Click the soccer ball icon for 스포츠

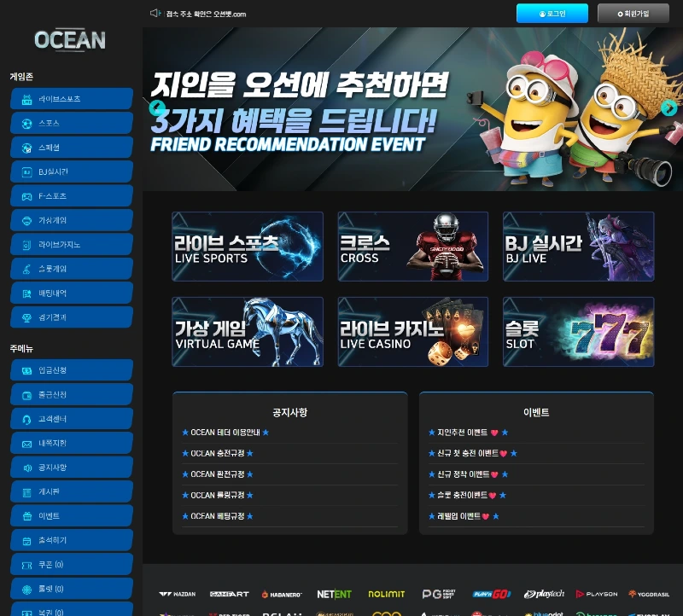coord(26,124)
